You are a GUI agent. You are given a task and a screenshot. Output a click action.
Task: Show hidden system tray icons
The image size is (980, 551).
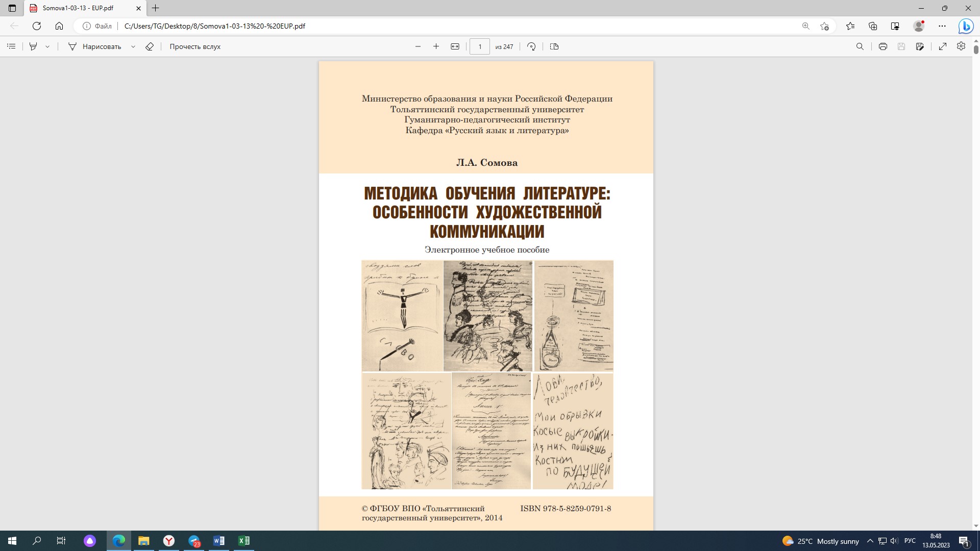pos(870,541)
